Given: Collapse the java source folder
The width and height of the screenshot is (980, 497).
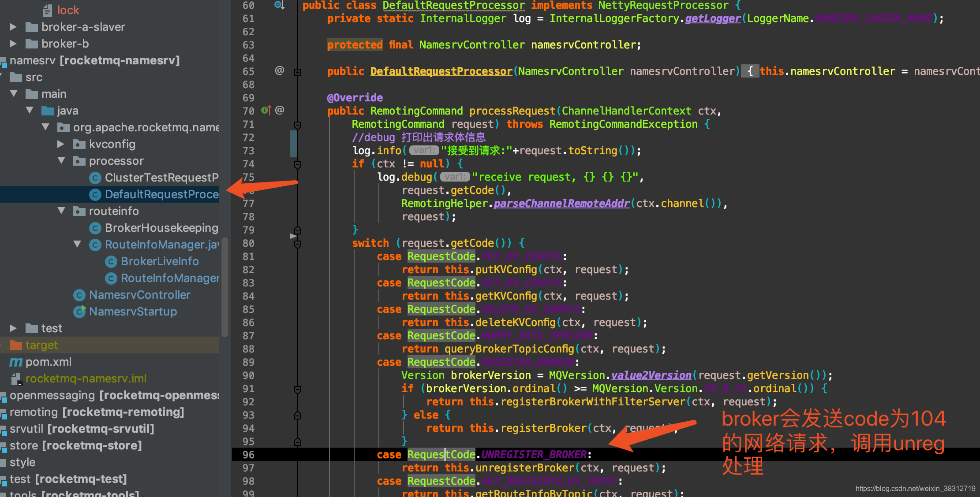Looking at the screenshot, I should 30,110.
